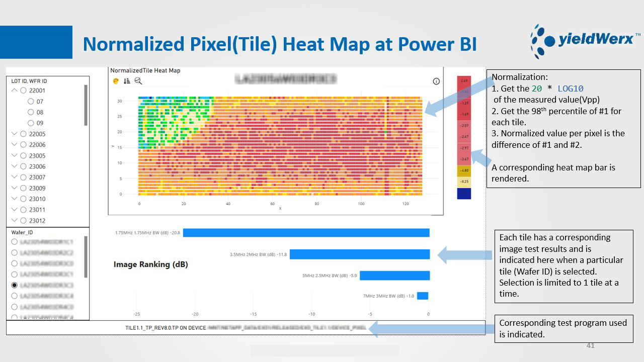
Task: Click the selected Wafer_ID radio button
Action: (15, 285)
